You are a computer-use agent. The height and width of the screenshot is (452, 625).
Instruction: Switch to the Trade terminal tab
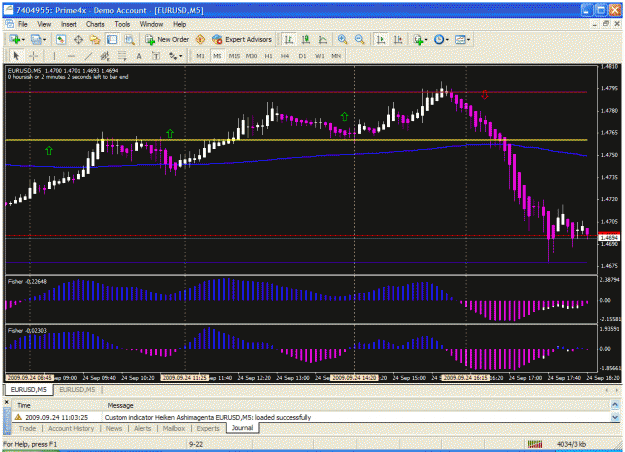point(28,428)
